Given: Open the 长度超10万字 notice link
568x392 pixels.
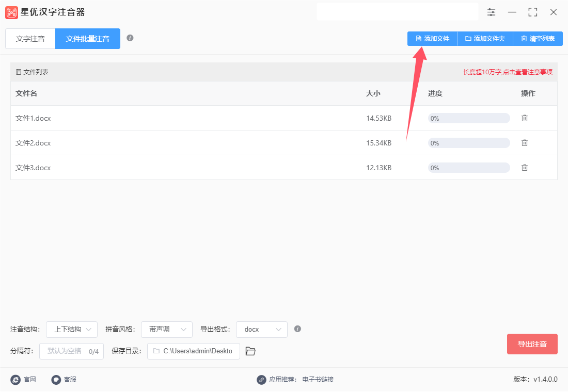Looking at the screenshot, I should pyautogui.click(x=508, y=72).
